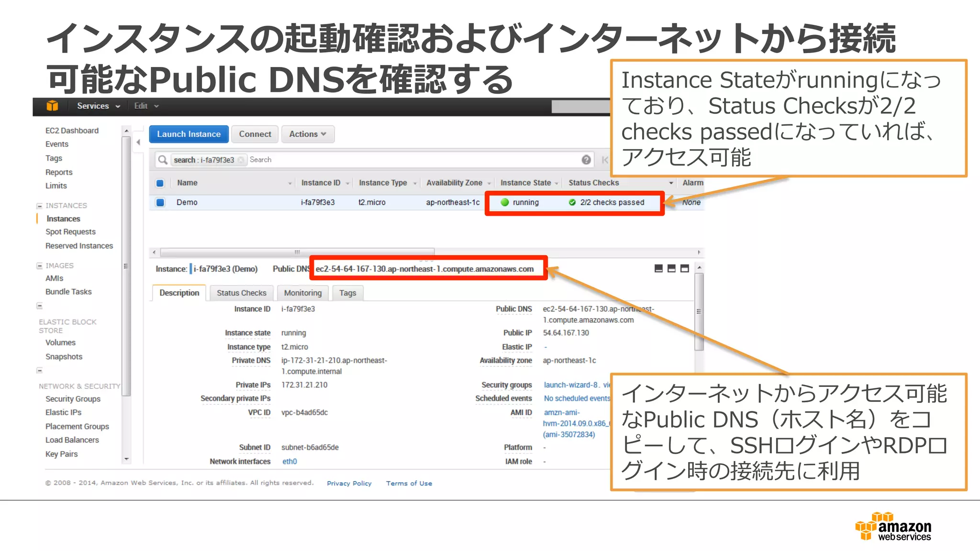The width and height of the screenshot is (980, 551).
Task: Click the instance table horizontal scrollbar
Action: pyautogui.click(x=297, y=252)
